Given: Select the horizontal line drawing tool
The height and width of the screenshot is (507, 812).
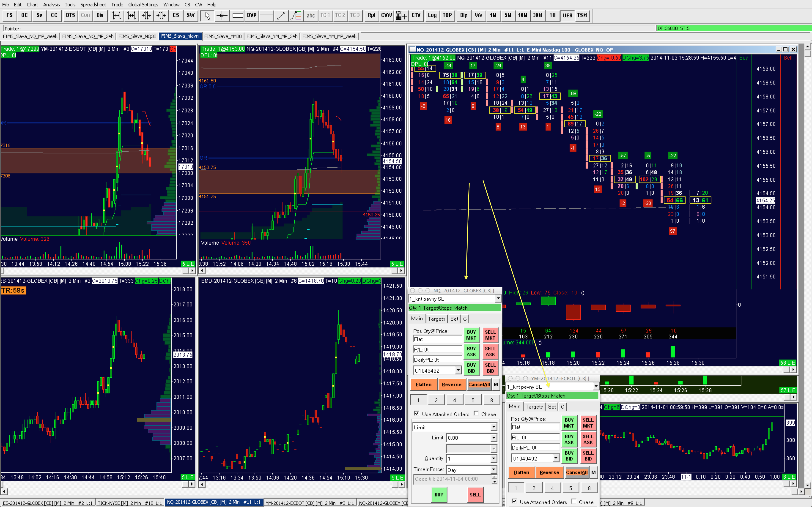Looking at the screenshot, I should pyautogui.click(x=266, y=15).
